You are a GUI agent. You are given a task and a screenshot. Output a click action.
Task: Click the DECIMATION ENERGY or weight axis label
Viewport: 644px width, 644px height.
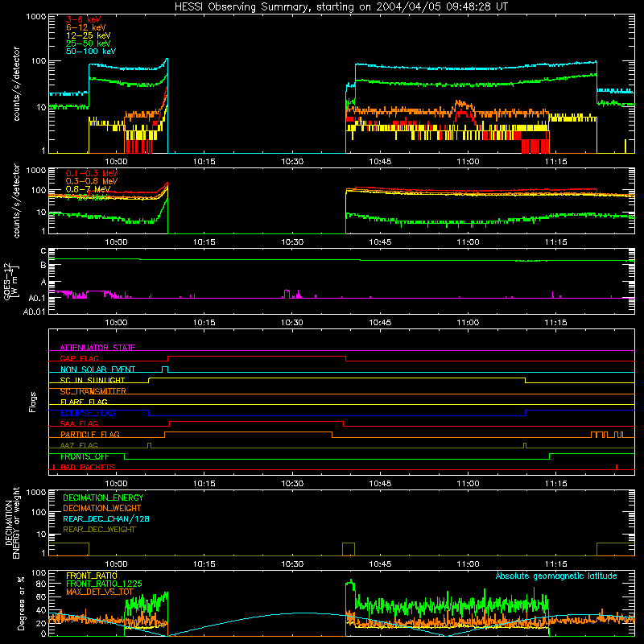point(12,522)
